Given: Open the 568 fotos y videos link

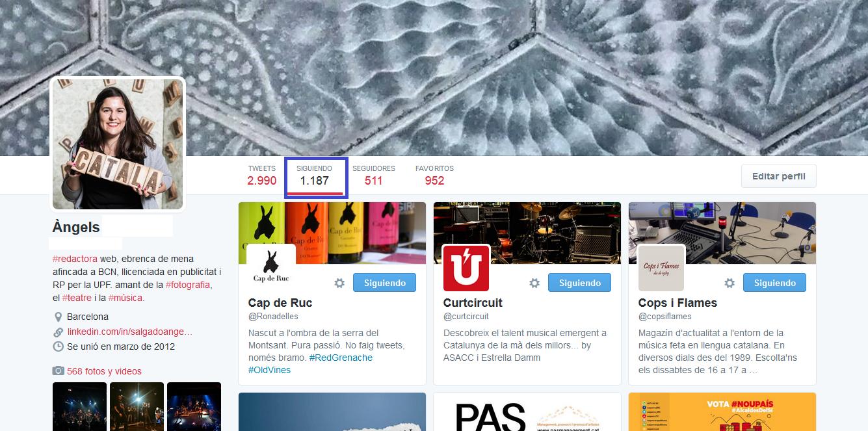Looking at the screenshot, I should pyautogui.click(x=104, y=371).
